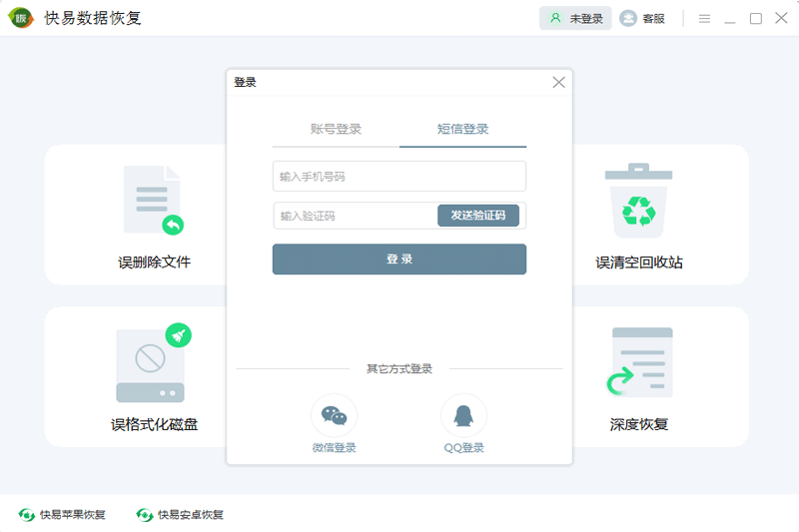Click the 快易安卓恢复 green icon

144,515
